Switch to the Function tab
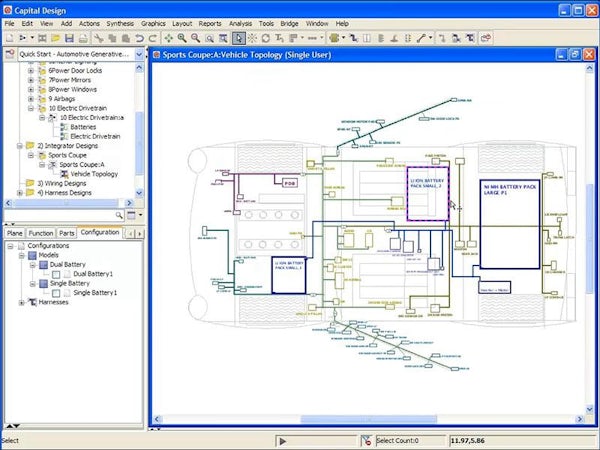Image resolution: width=600 pixels, height=450 pixels. [41, 232]
